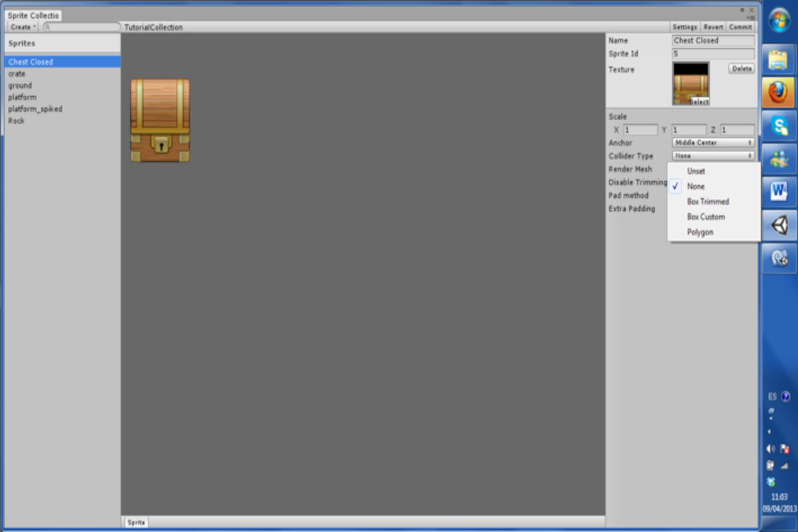
Task: Click the checkmark next to None collider
Action: (x=675, y=186)
